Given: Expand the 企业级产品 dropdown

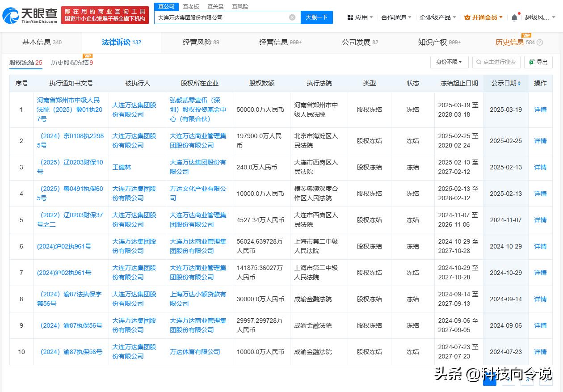Looking at the screenshot, I should pos(438,17).
